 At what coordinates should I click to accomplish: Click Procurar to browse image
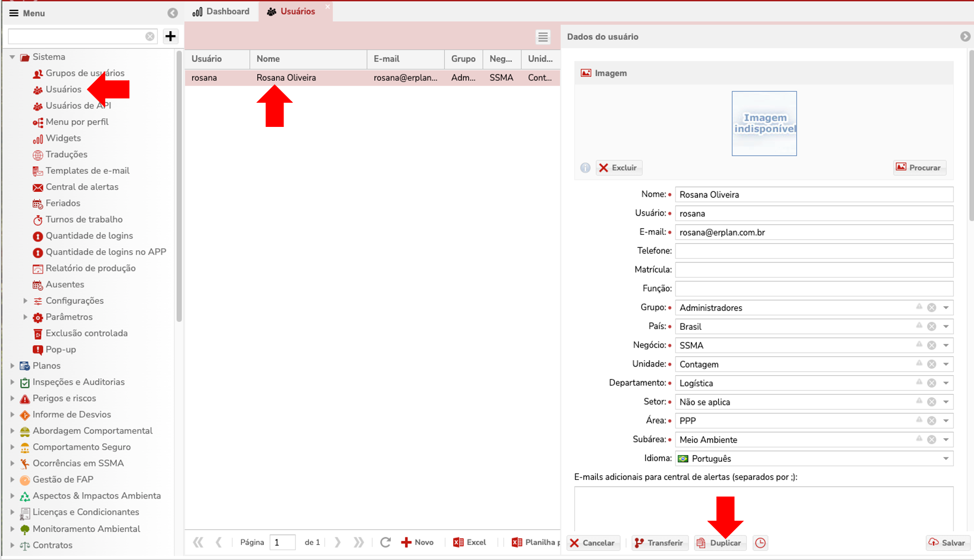[919, 168]
